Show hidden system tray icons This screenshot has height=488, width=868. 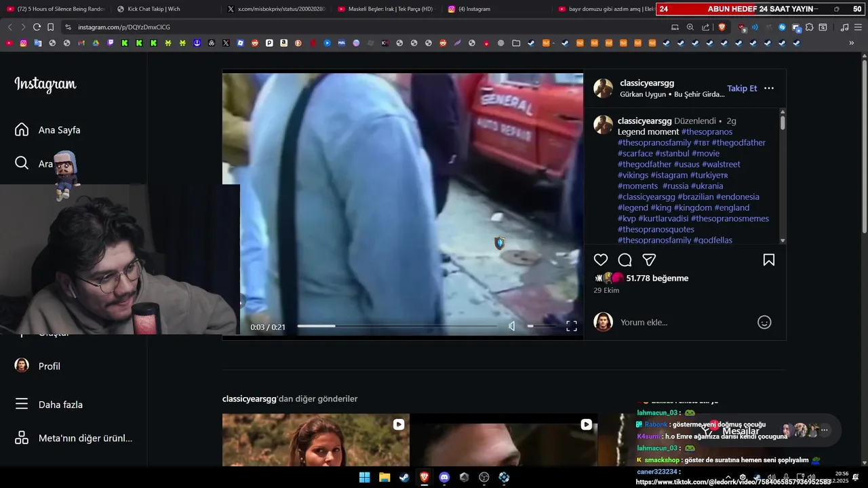(728, 477)
